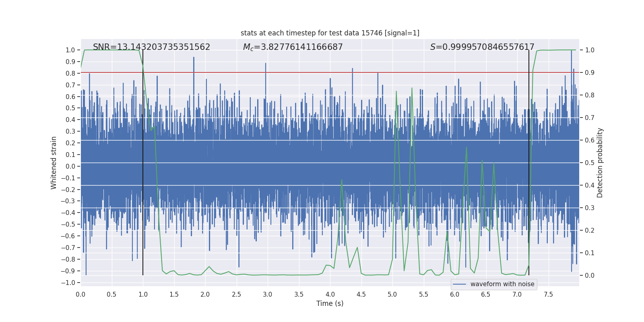The image size is (644, 322).
Task: Click the "Whitened strain" y-axis label
Action: 54,163
